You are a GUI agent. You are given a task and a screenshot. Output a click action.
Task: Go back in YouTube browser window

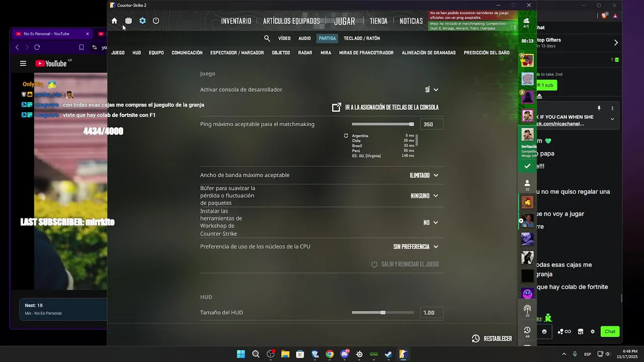pos(17,47)
